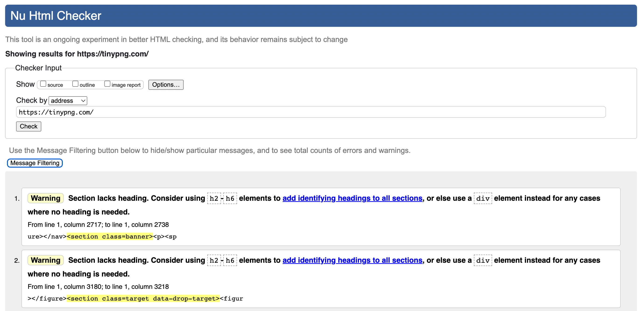Open Message Filtering
This screenshot has width=644, height=311.
[35, 163]
